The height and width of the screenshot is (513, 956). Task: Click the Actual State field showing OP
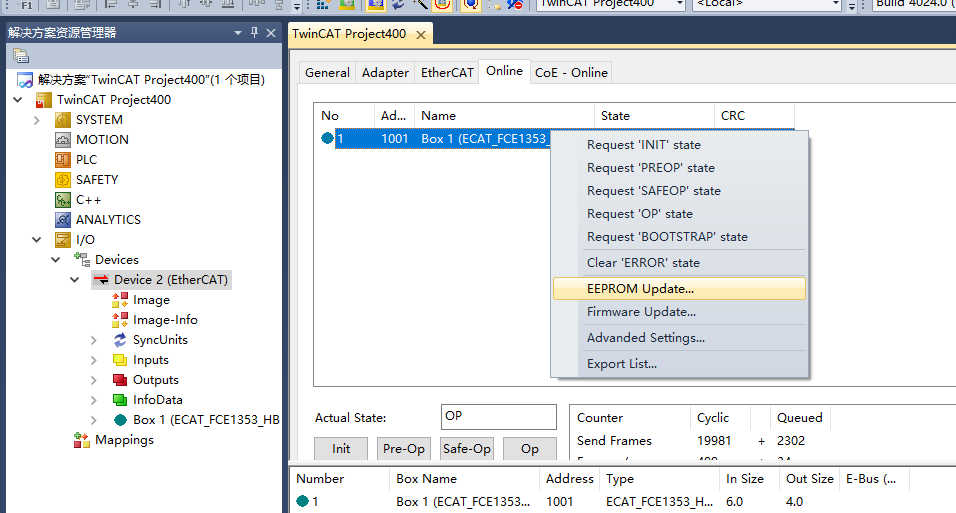(x=499, y=417)
